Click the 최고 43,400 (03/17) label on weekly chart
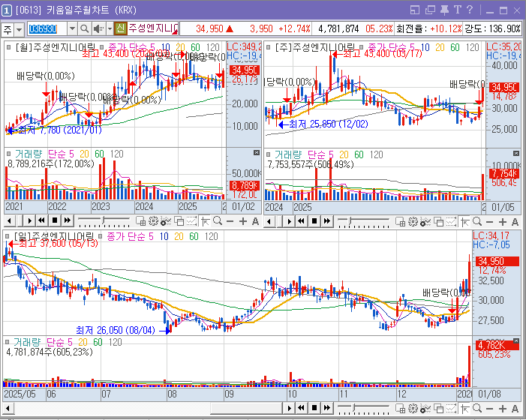The image size is (526, 420). click(x=383, y=53)
